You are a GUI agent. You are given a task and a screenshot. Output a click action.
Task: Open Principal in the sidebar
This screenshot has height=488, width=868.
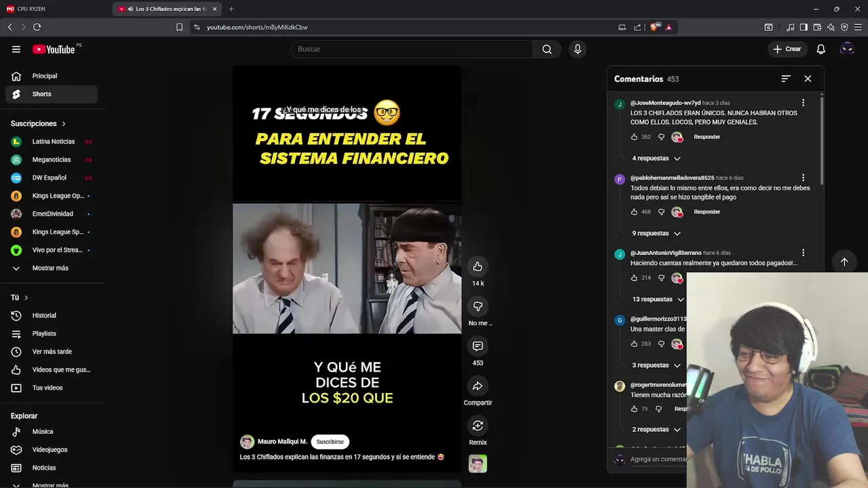tap(52, 76)
